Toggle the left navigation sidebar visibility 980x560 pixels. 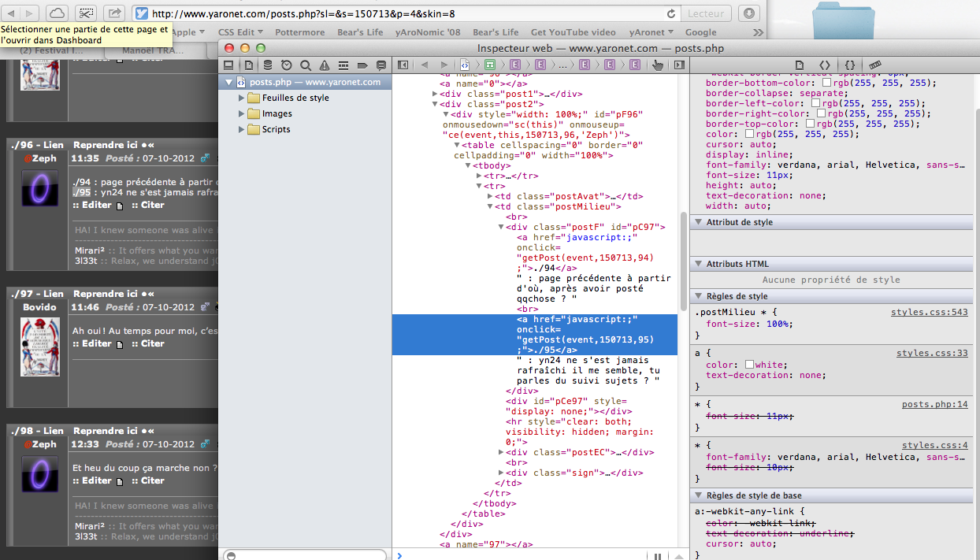pos(403,65)
